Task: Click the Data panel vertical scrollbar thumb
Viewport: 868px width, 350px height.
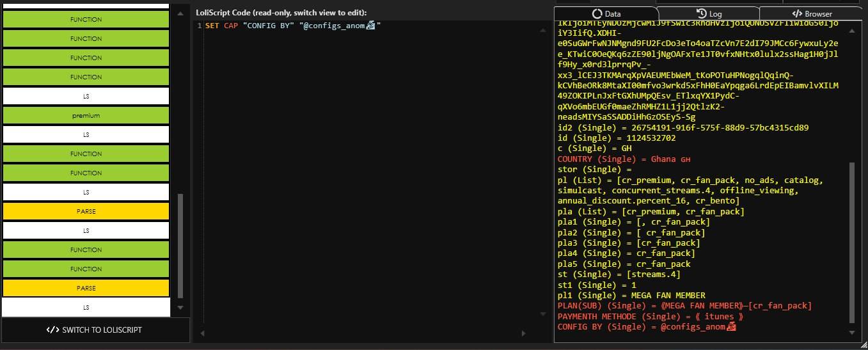Action: pyautogui.click(x=851, y=242)
